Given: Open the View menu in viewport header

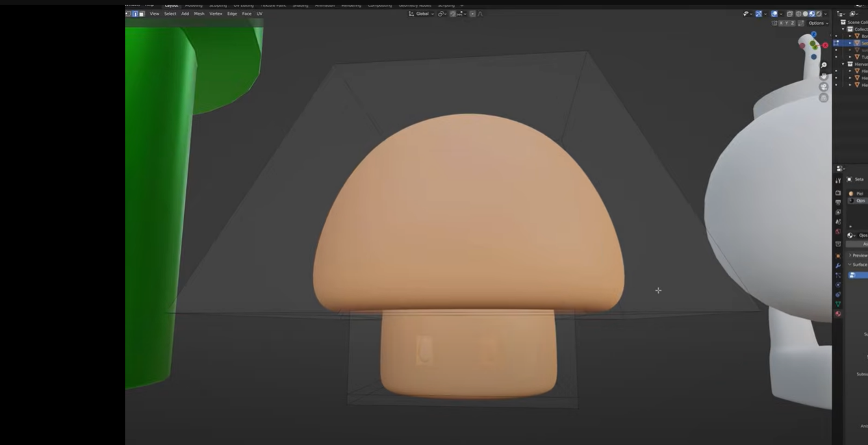Looking at the screenshot, I should [x=155, y=14].
